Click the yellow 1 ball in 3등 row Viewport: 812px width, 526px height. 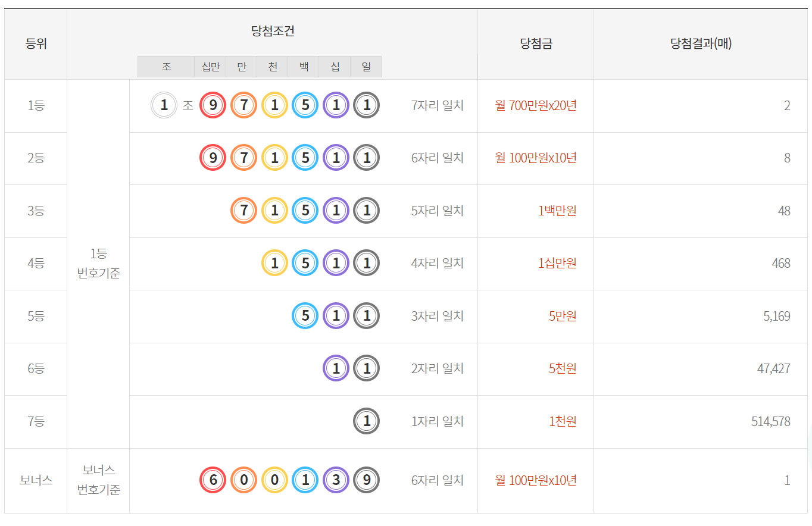coord(274,211)
